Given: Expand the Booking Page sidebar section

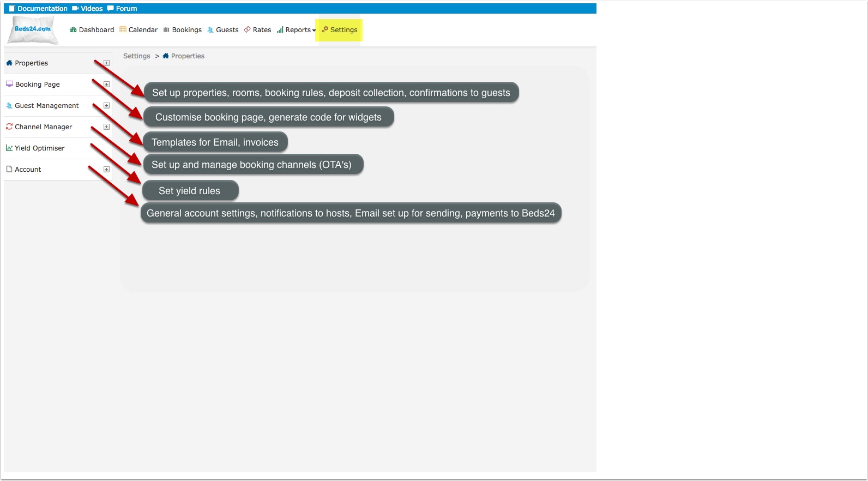Looking at the screenshot, I should tap(106, 85).
